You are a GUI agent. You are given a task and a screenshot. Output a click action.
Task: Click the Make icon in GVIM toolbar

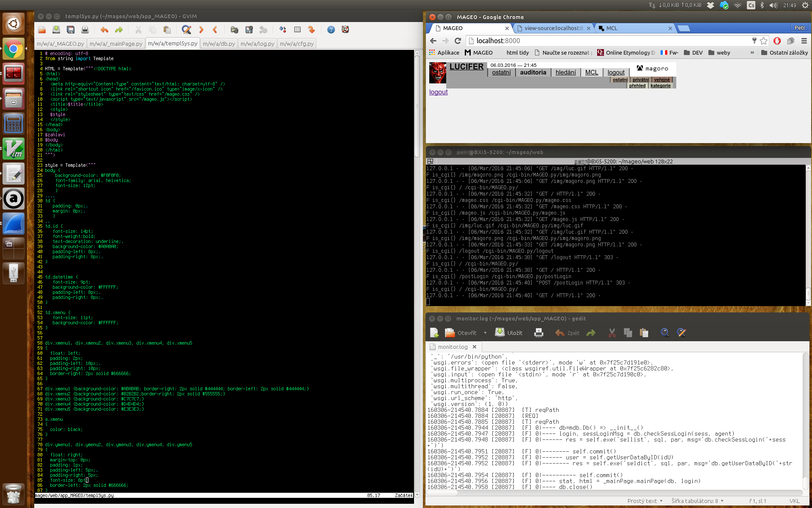[x=263, y=30]
